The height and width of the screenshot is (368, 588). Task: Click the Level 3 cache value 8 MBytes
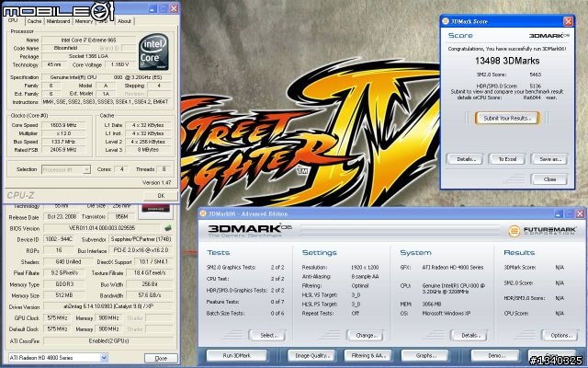pyautogui.click(x=148, y=150)
